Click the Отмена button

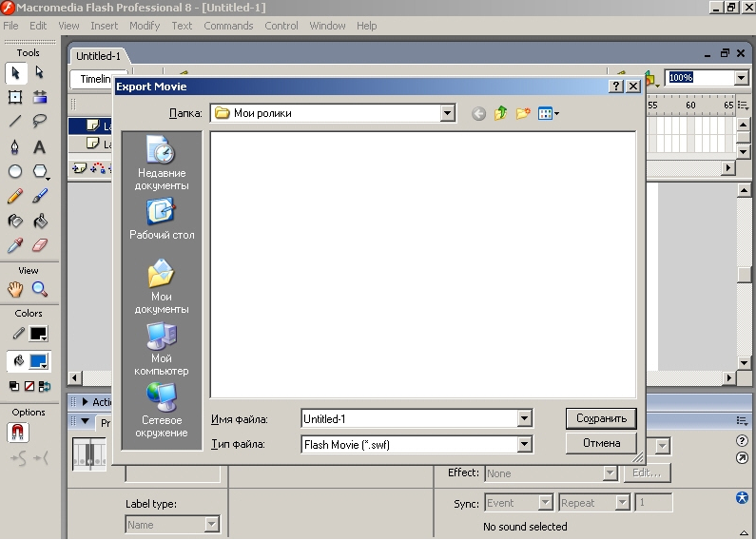click(601, 443)
